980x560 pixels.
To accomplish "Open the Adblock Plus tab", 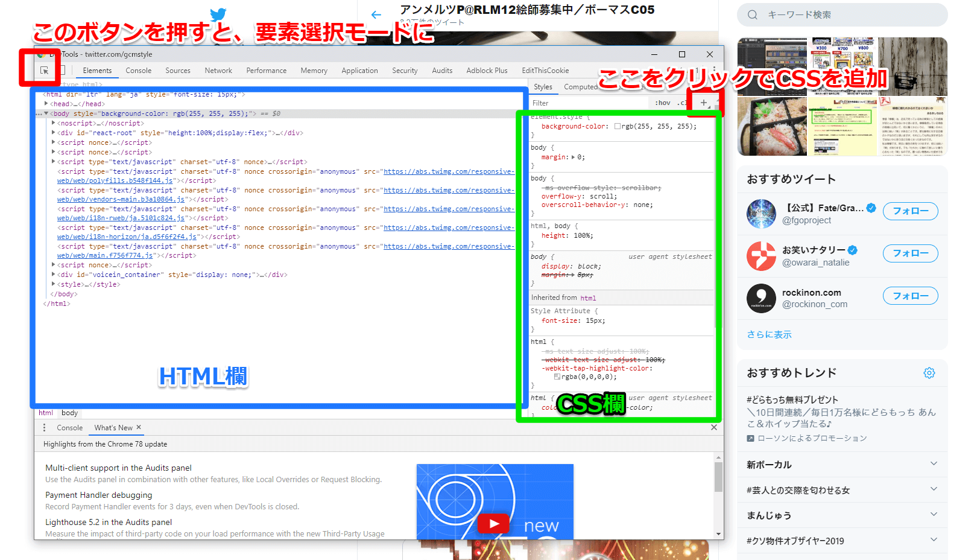I will 487,71.
